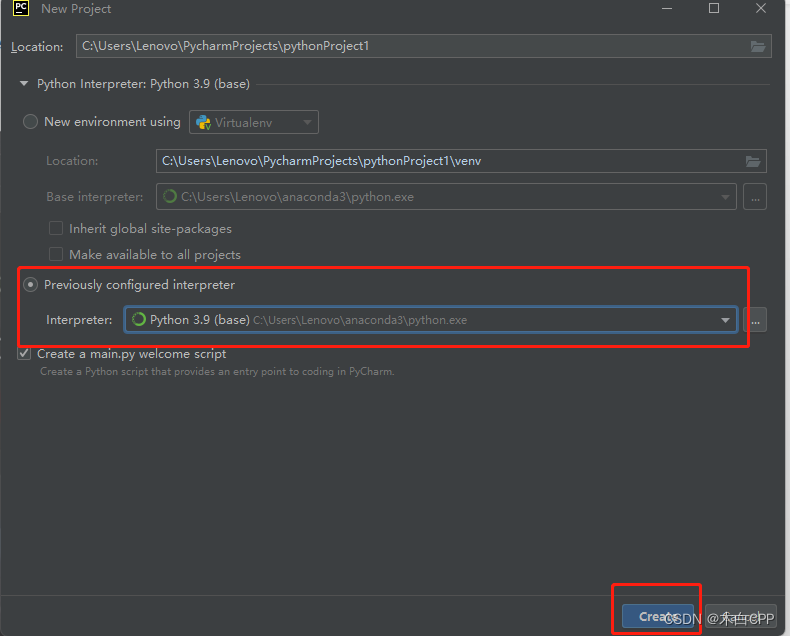The width and height of the screenshot is (790, 636).
Task: Click ellipsis button next to Interpreter dropdown
Action: pyautogui.click(x=755, y=320)
